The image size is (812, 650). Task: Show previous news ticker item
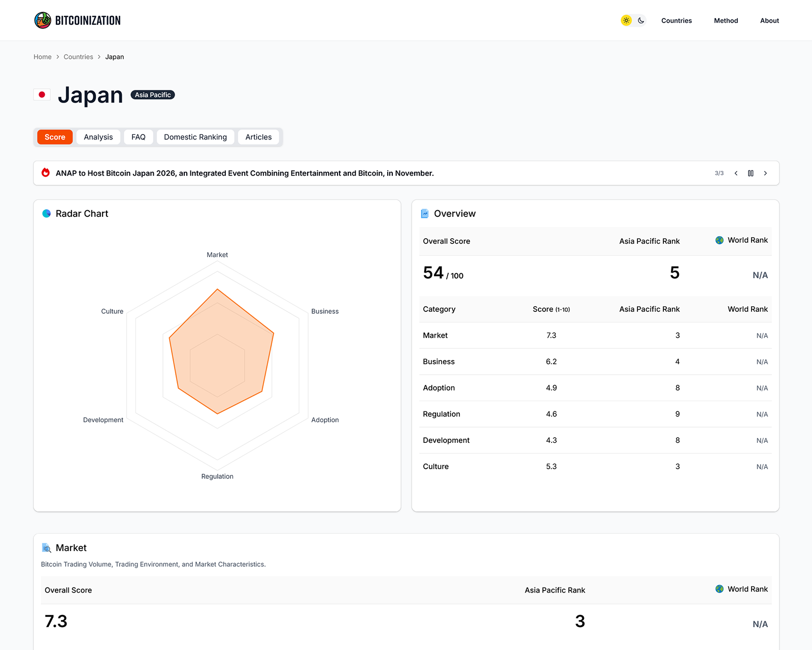(736, 173)
